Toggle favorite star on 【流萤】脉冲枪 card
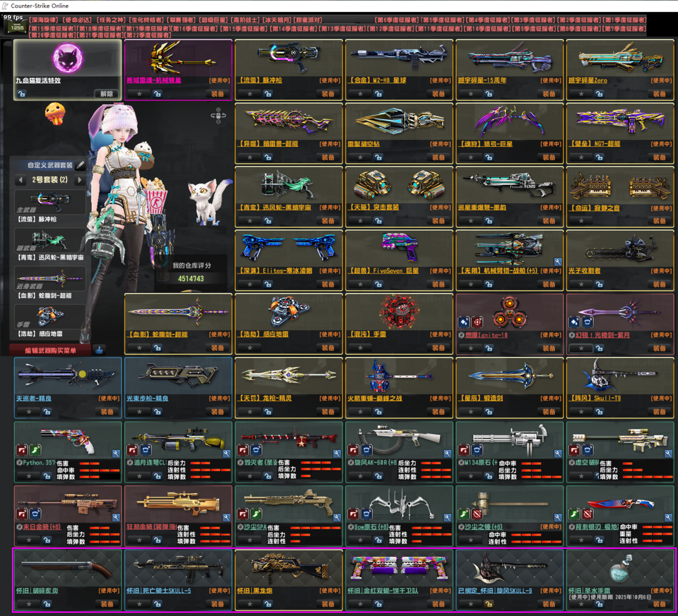 249,93
